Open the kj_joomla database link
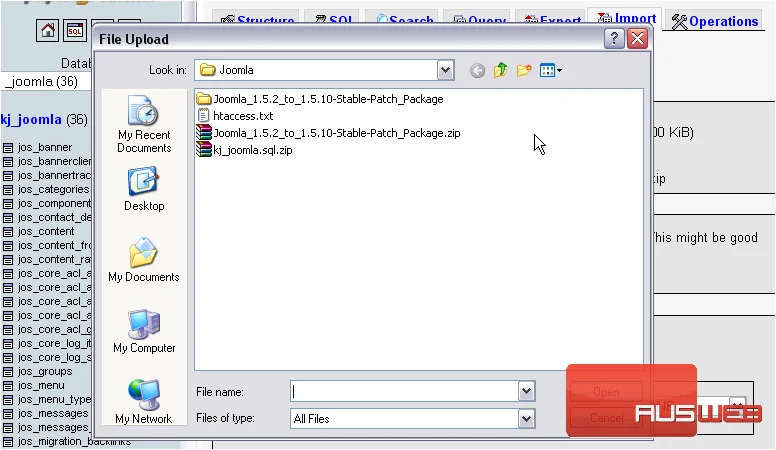776x450 pixels. click(31, 119)
